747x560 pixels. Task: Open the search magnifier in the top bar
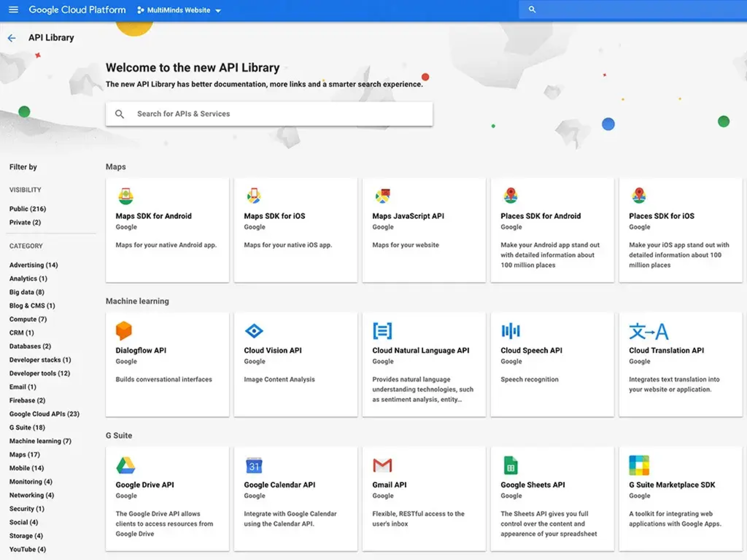click(531, 9)
